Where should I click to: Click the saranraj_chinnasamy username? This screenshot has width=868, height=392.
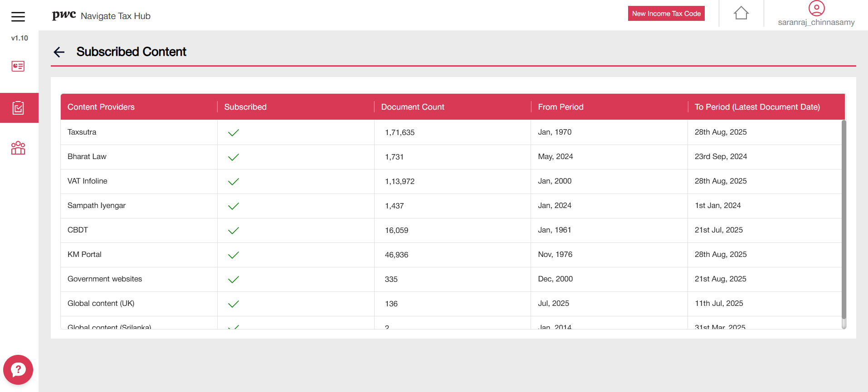[816, 22]
